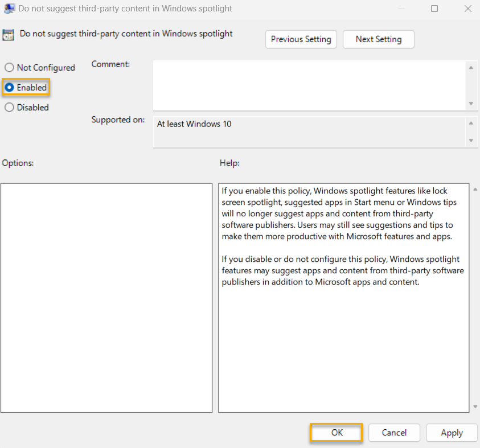
Task: Click the Next Setting button
Action: coord(378,39)
